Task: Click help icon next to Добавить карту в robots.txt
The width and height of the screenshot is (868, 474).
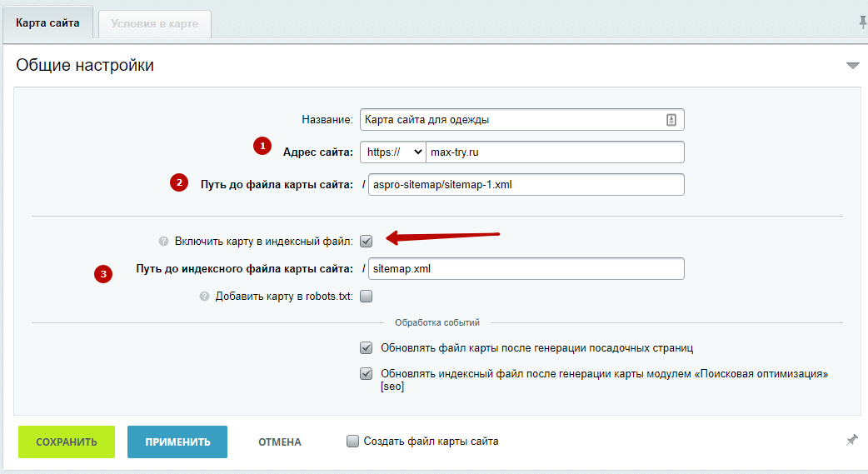Action: coord(204,296)
